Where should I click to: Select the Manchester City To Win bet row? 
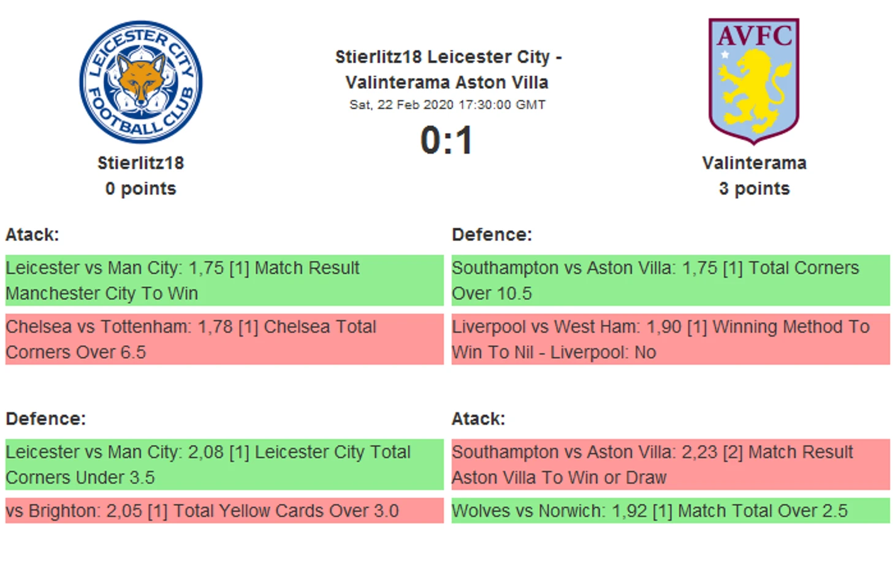[x=224, y=280]
